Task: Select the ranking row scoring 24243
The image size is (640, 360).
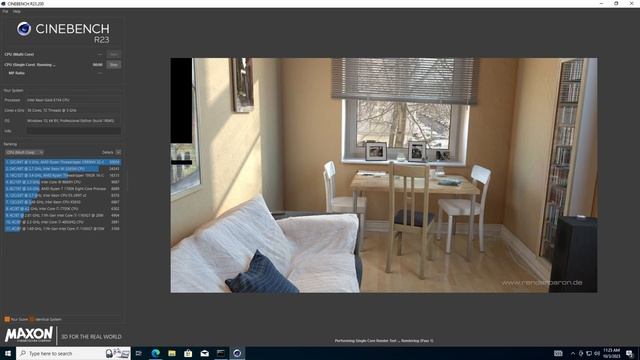Action: (63, 169)
